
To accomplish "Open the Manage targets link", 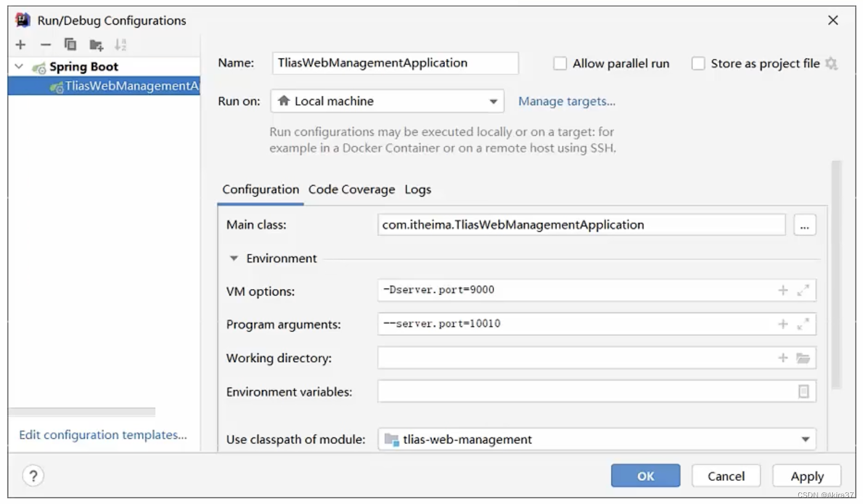I will point(566,102).
